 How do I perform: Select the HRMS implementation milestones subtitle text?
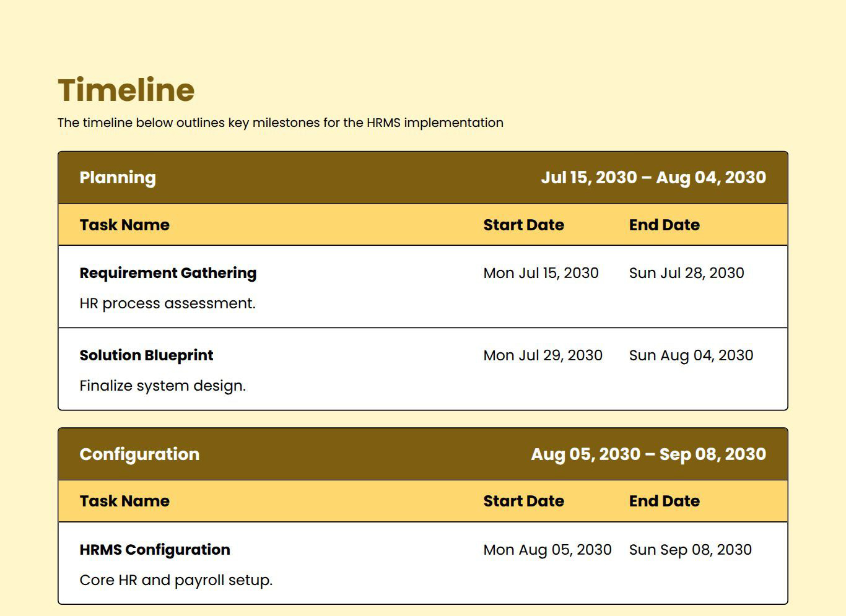(x=280, y=123)
